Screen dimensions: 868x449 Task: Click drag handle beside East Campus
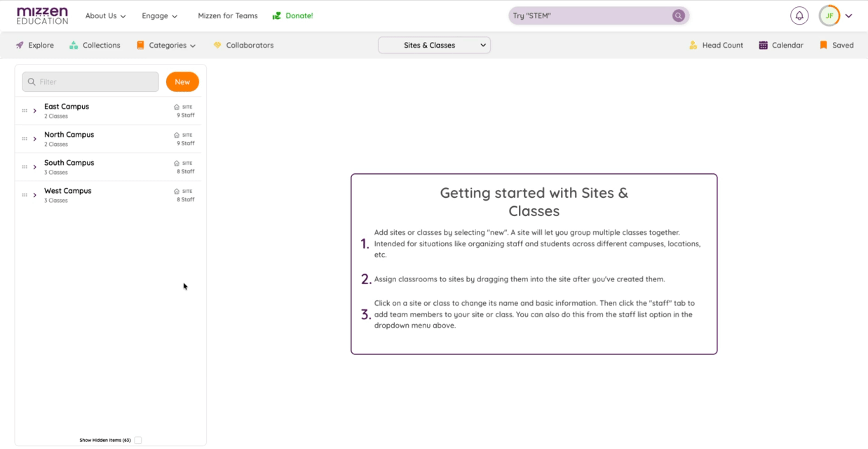(25, 111)
